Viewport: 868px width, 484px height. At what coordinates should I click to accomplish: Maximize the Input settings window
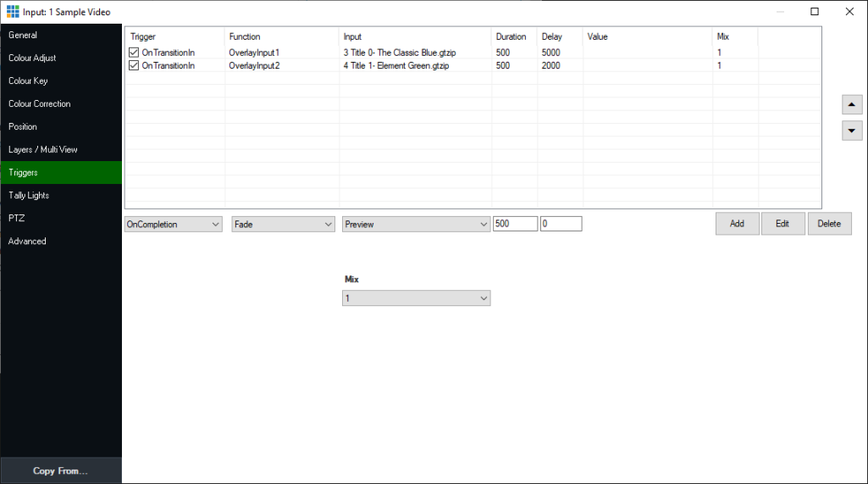tap(815, 12)
